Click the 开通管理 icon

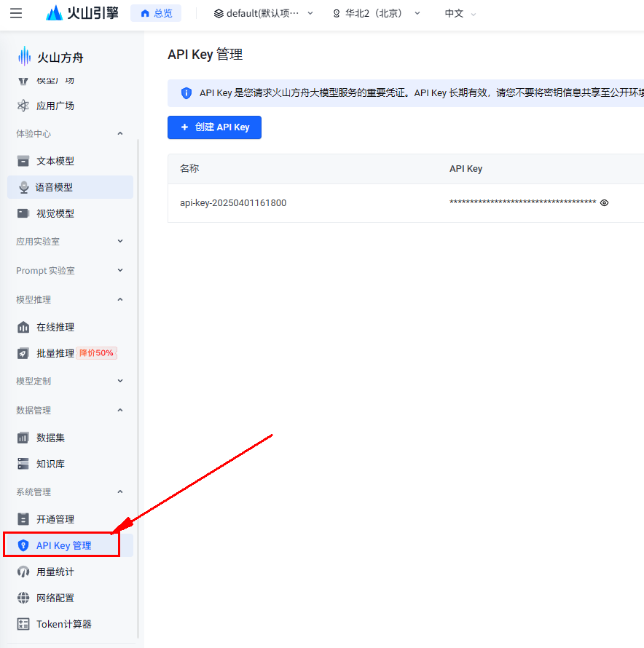coord(23,519)
